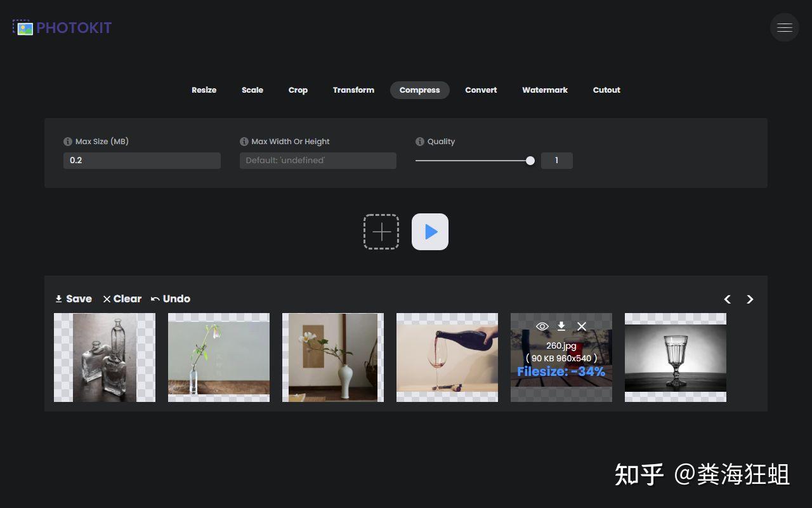Click the Max Width Or Height info icon
812x508 pixels.
click(244, 142)
